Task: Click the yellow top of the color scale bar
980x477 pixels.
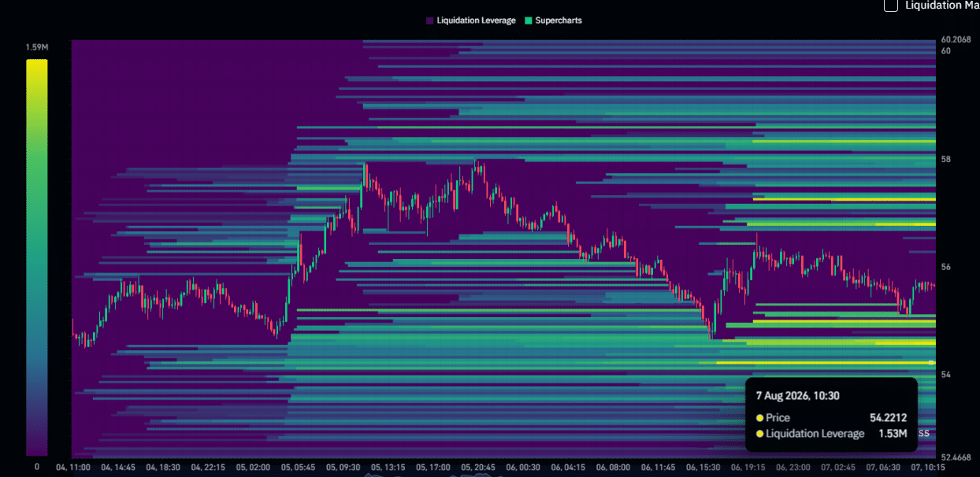Action: click(36, 65)
